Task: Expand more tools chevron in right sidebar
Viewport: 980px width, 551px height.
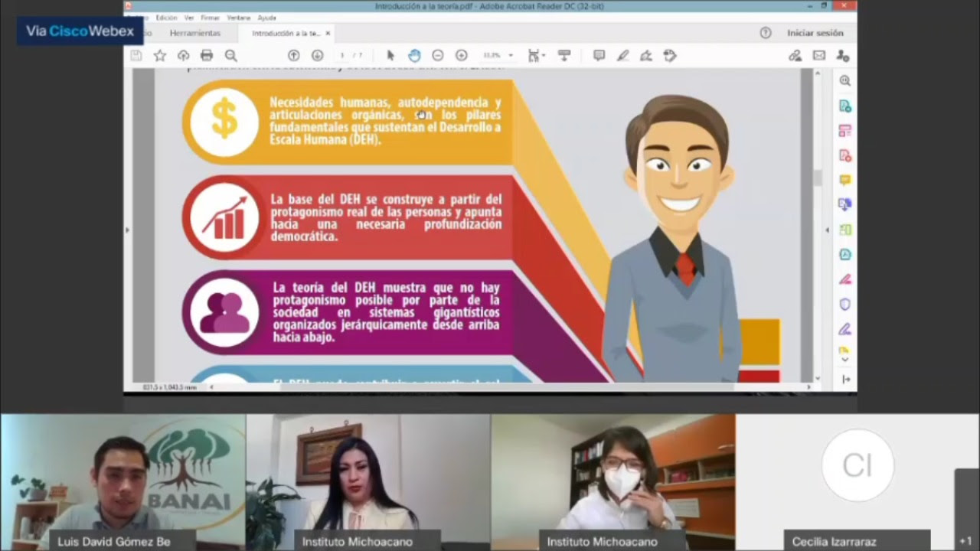Action: pyautogui.click(x=844, y=360)
